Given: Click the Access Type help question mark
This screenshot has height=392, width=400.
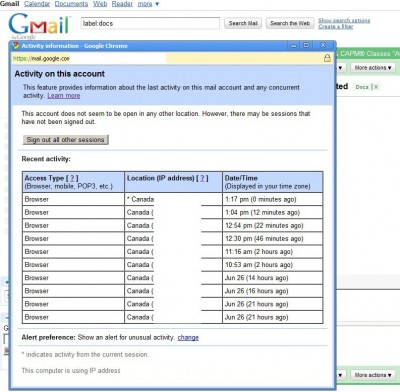Looking at the screenshot, I should tap(72, 178).
